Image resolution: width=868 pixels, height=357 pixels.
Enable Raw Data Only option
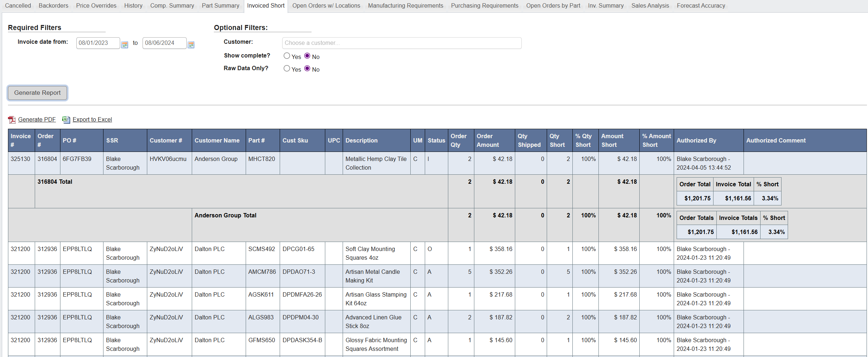click(x=287, y=68)
